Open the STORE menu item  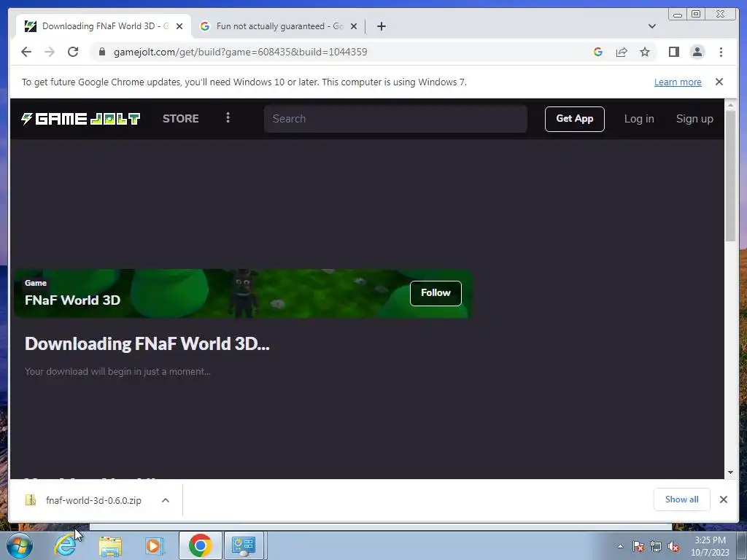tap(181, 119)
